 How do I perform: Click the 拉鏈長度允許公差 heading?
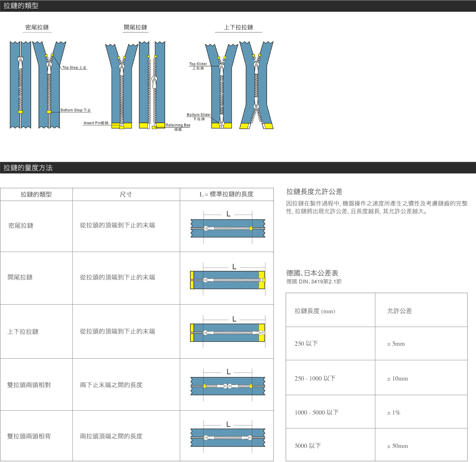click(x=314, y=192)
